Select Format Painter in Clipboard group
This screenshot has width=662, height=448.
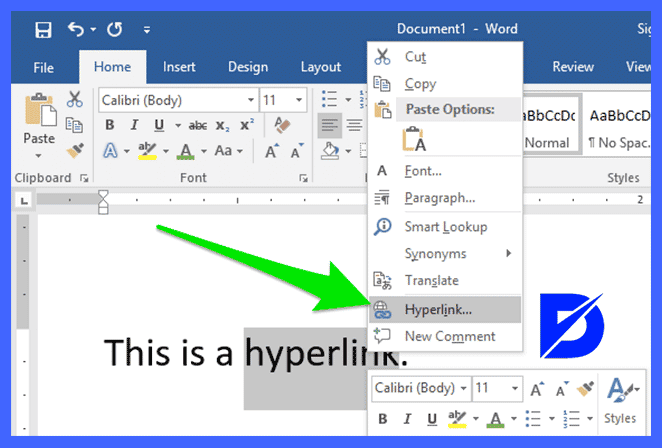(75, 150)
